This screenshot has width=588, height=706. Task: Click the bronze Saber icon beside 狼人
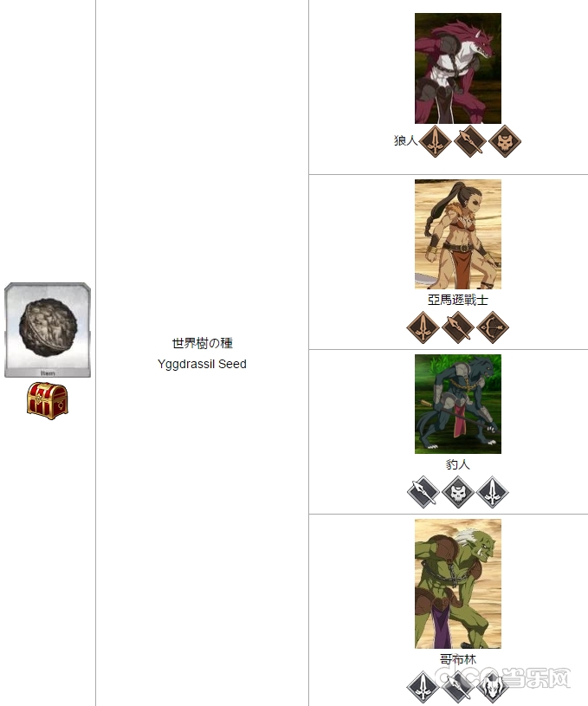435,141
